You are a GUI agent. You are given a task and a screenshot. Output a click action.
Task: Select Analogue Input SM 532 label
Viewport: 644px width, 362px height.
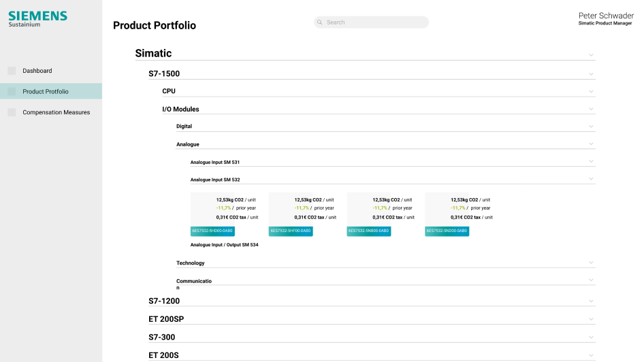[x=215, y=180]
